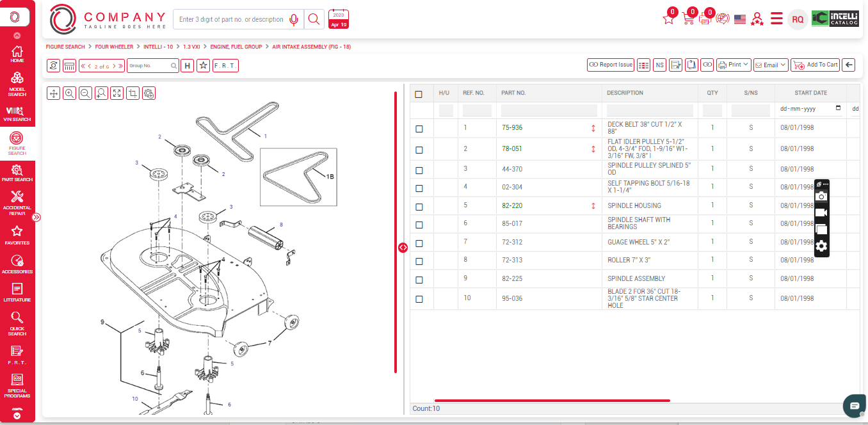Check the select-all box in the table header
The image size is (868, 425).
(419, 93)
